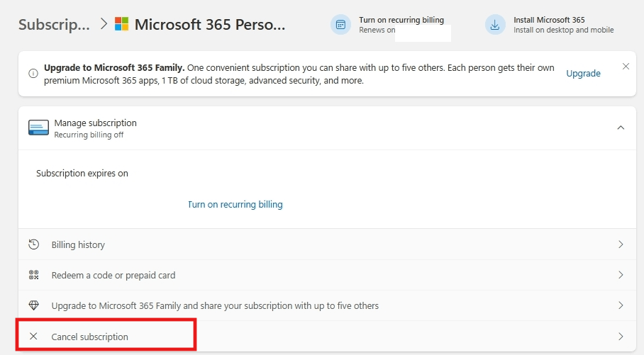Go back to Subscriptions breadcrumb
The height and width of the screenshot is (355, 644).
tap(54, 25)
